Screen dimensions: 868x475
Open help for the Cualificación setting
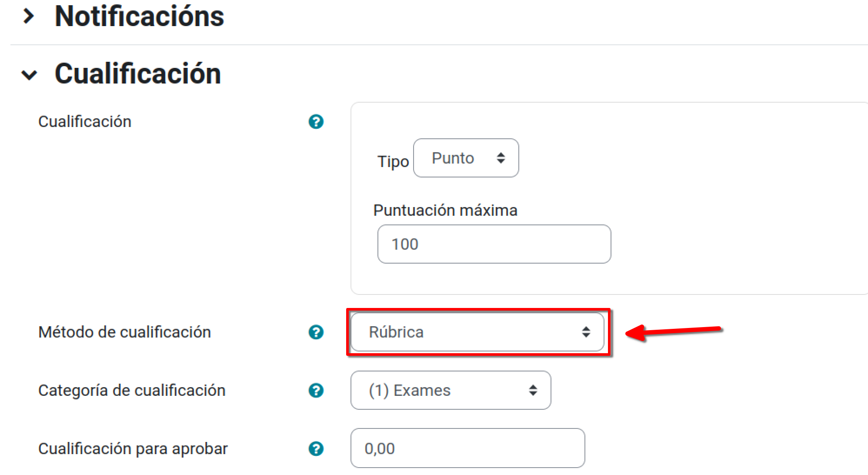click(317, 122)
